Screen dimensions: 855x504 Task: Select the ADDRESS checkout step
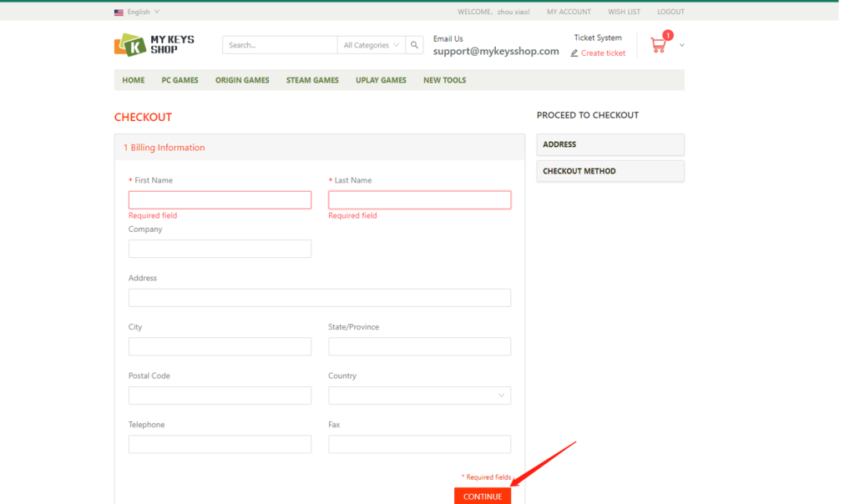610,144
